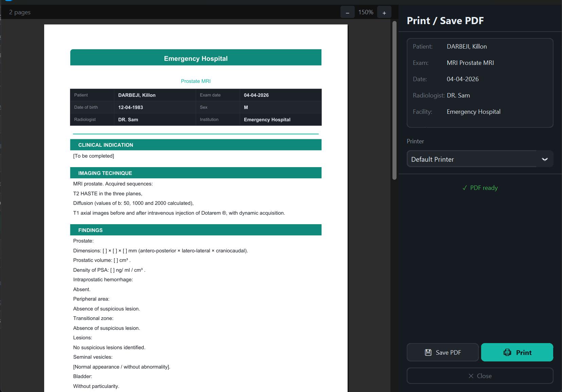
Task: Click the Print button
Action: pyautogui.click(x=516, y=352)
